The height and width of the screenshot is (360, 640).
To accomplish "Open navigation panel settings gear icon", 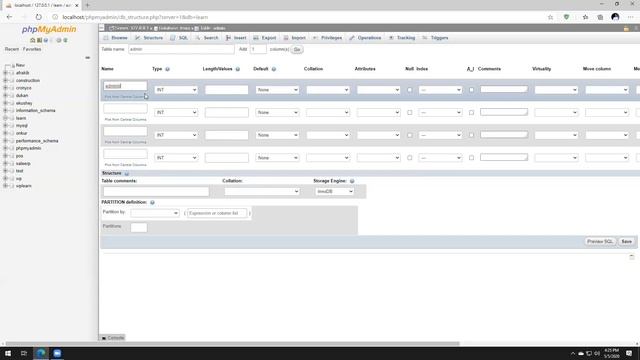I will click(59, 40).
